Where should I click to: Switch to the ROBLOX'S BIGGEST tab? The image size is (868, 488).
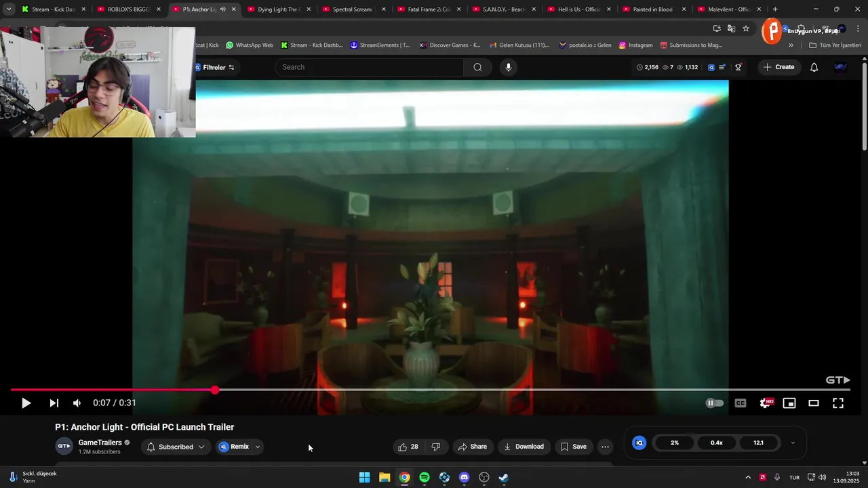[129, 9]
